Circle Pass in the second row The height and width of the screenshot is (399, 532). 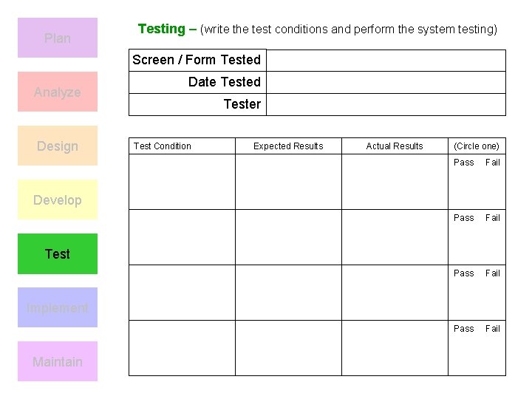tap(464, 218)
